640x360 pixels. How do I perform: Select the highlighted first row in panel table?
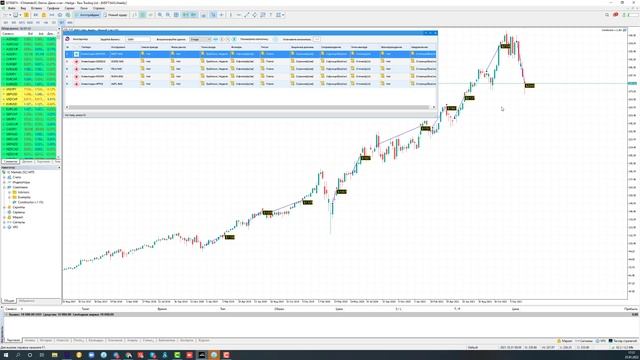click(x=251, y=54)
